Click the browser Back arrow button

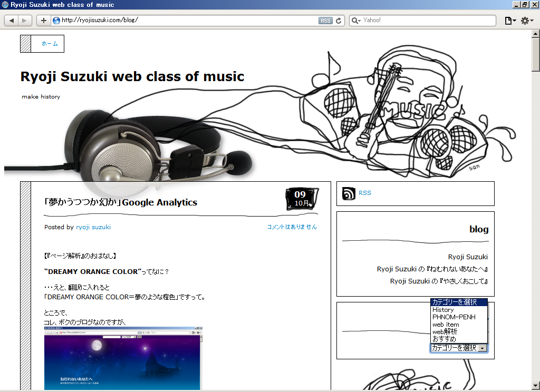[12, 21]
